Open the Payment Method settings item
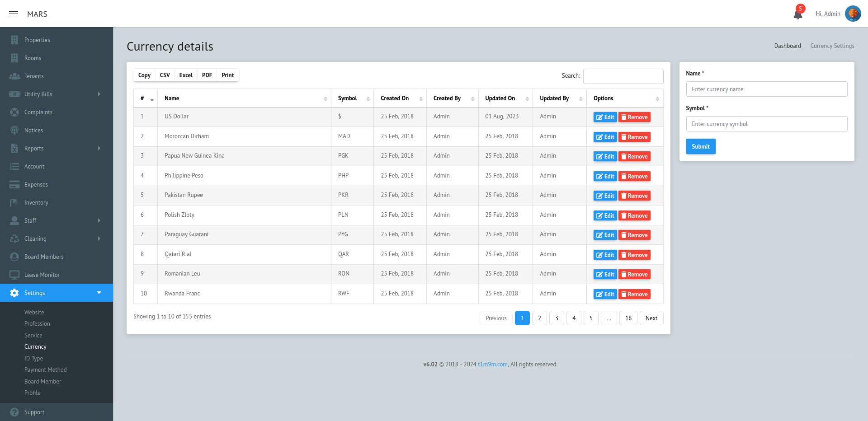The width and height of the screenshot is (868, 421). (x=46, y=370)
